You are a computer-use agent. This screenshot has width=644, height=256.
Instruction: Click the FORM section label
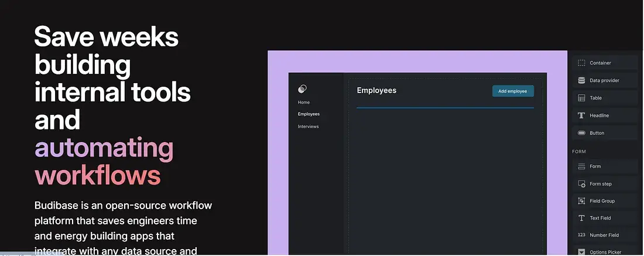[579, 152]
